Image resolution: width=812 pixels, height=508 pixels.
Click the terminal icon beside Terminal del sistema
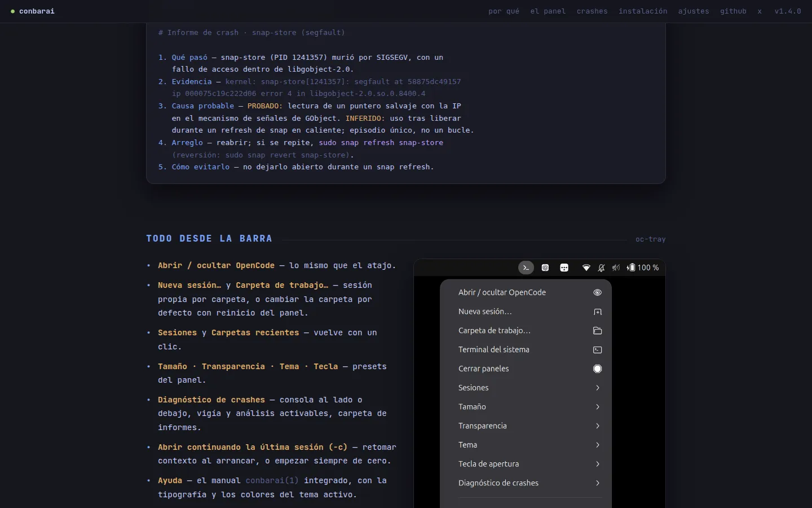598,350
